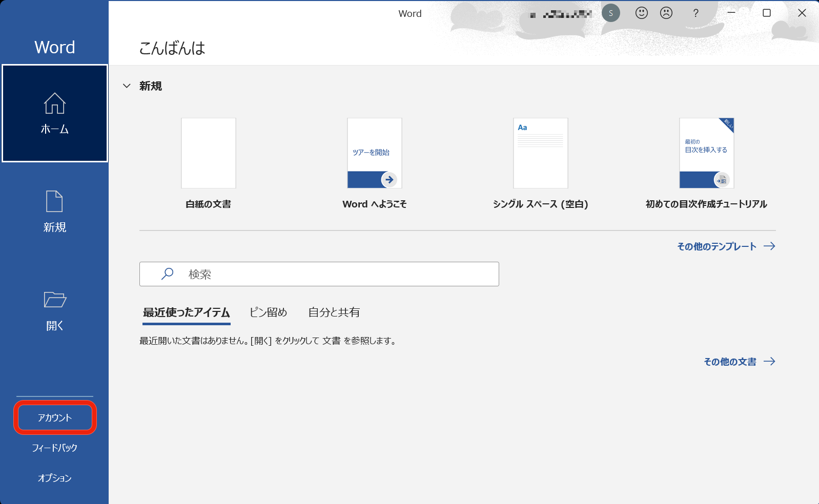
Task: Open the アカウント page
Action: coord(55,418)
